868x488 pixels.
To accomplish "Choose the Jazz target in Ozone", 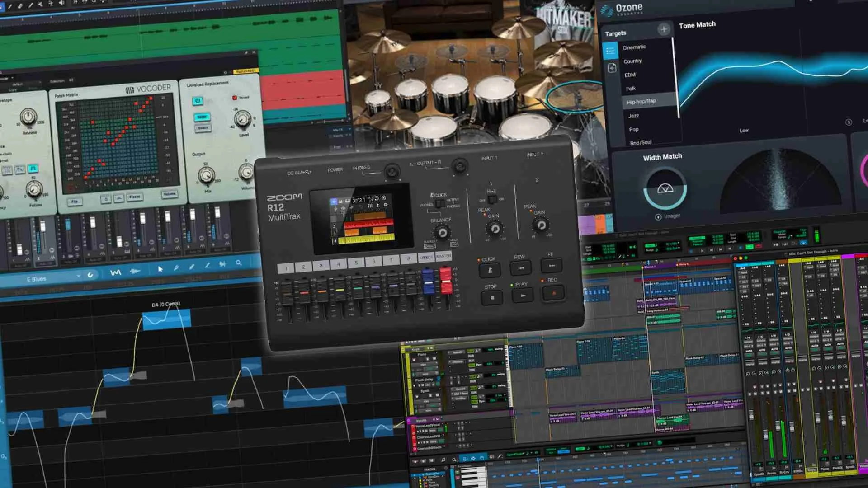I will (x=633, y=116).
